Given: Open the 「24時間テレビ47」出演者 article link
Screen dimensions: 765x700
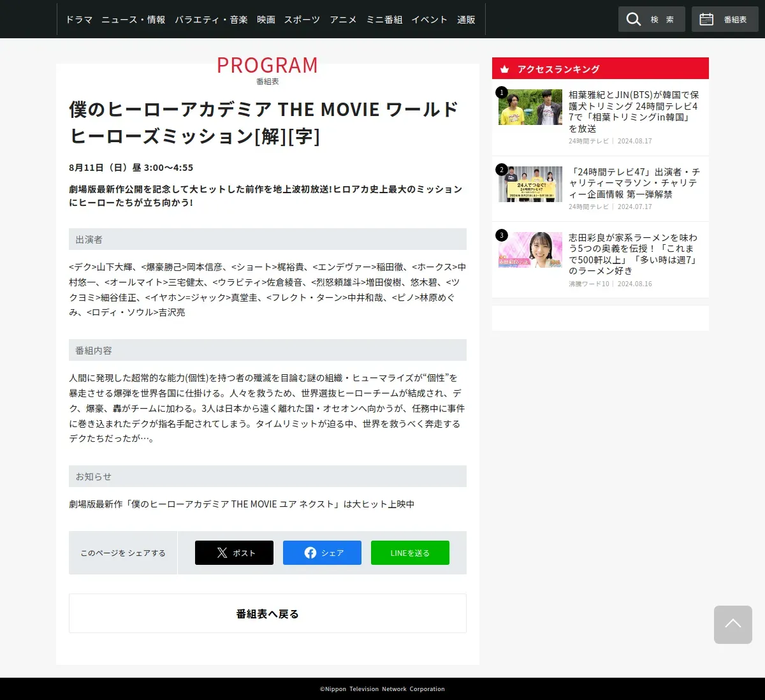Looking at the screenshot, I should coord(634,183).
